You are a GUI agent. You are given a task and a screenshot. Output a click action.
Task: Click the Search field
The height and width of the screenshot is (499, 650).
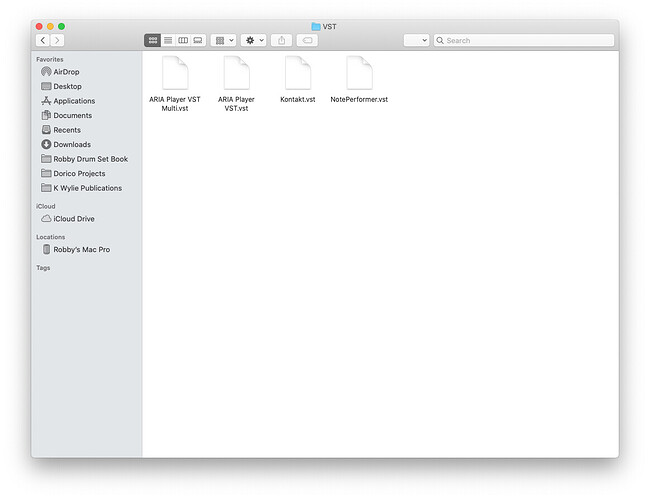pos(524,40)
